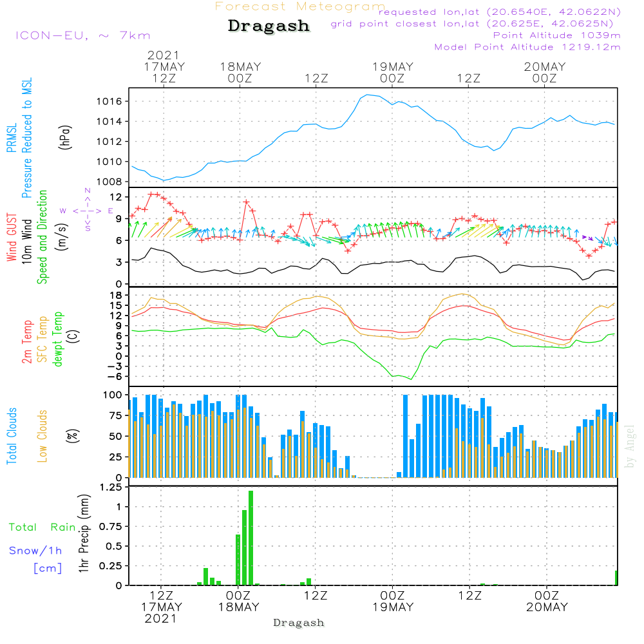The width and height of the screenshot is (644, 644).
Task: Click the Forecast Meteogram header text
Action: [300, 6]
